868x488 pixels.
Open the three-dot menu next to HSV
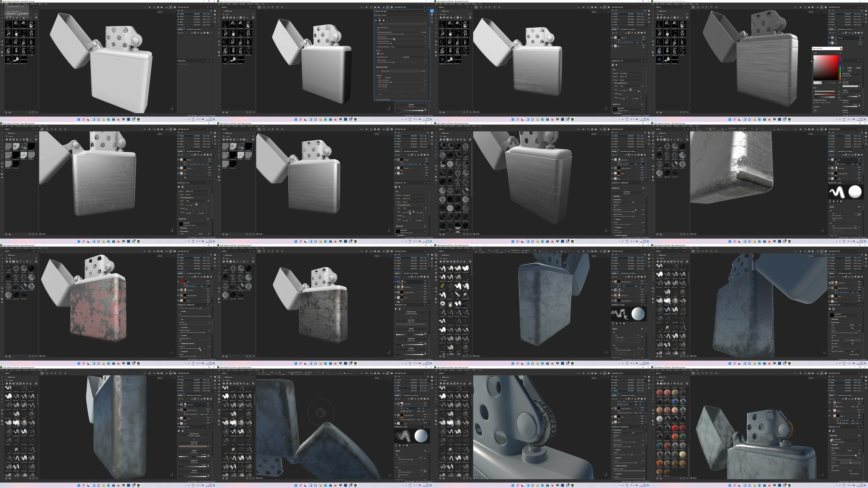point(840,88)
